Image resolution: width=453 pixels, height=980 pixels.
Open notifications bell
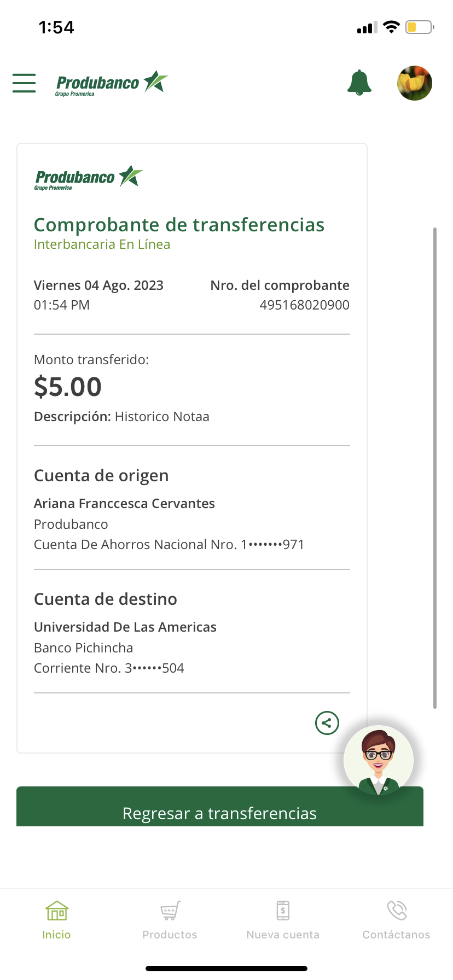[359, 83]
